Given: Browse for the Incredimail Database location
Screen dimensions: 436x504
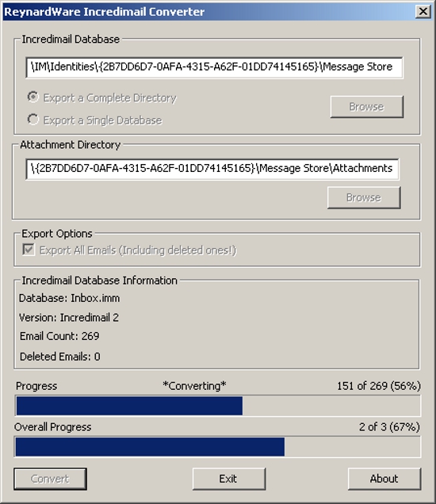Looking at the screenshot, I should point(366,107).
